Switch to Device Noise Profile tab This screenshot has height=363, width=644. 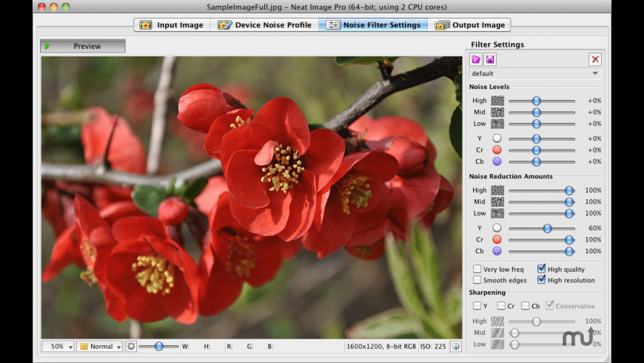pyautogui.click(x=264, y=25)
